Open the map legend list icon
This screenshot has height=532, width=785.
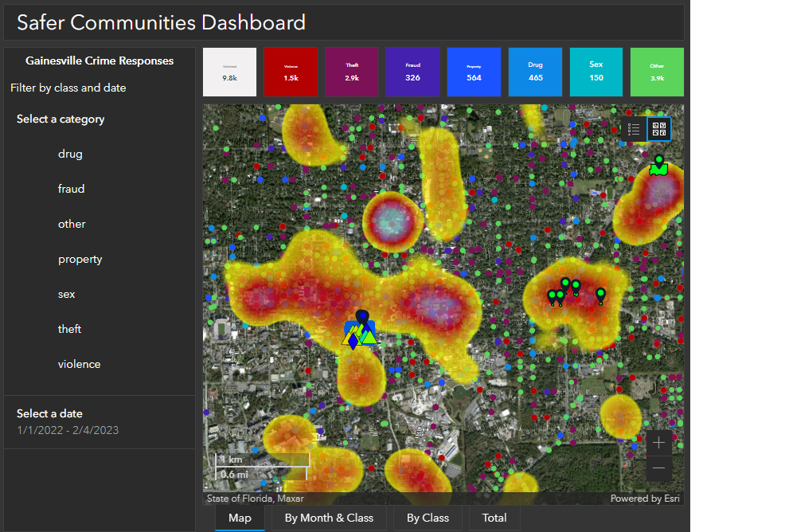click(635, 129)
